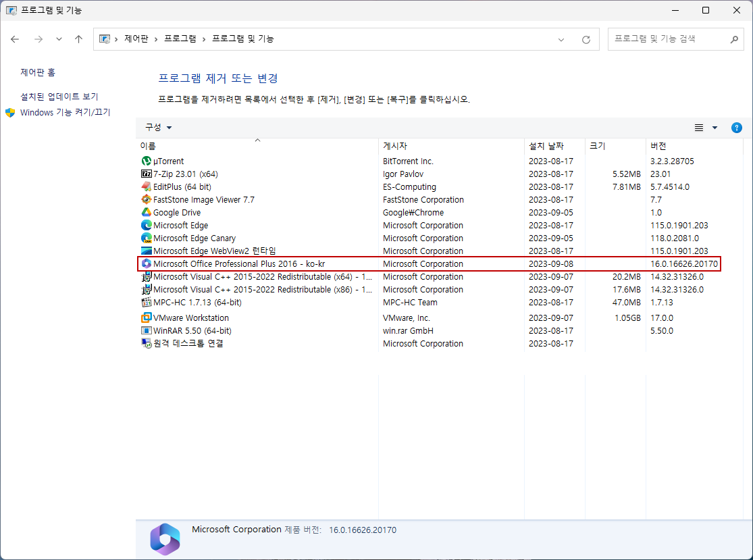
Task: Click the 7-Zip 23.01 program icon
Action: coord(147,174)
